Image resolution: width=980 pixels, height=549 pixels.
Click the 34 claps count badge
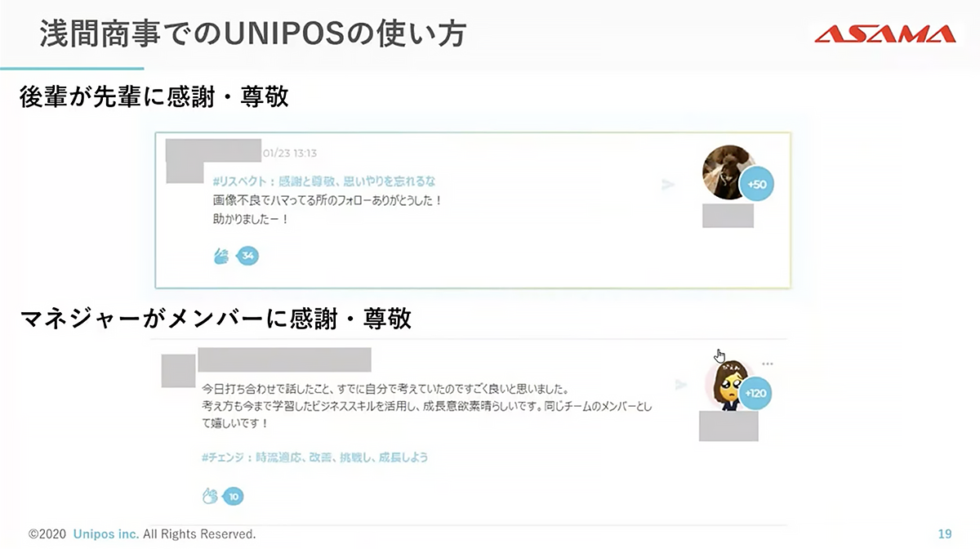247,257
